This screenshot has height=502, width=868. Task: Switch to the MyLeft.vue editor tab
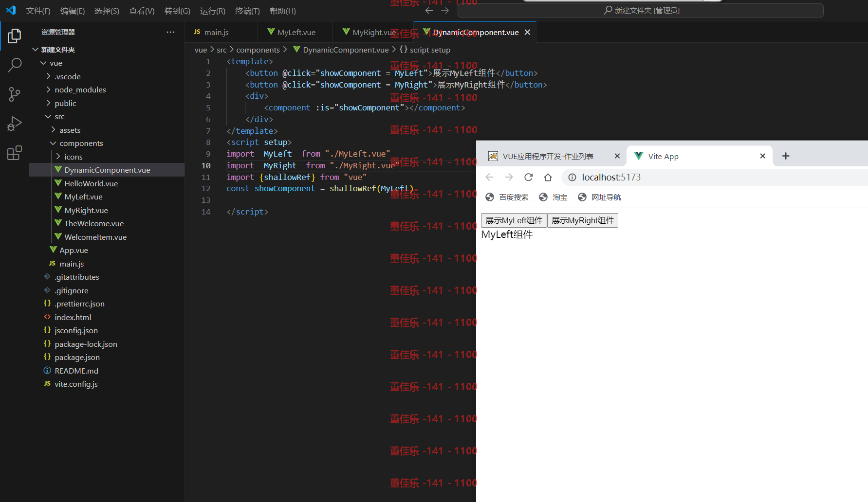pyautogui.click(x=295, y=32)
